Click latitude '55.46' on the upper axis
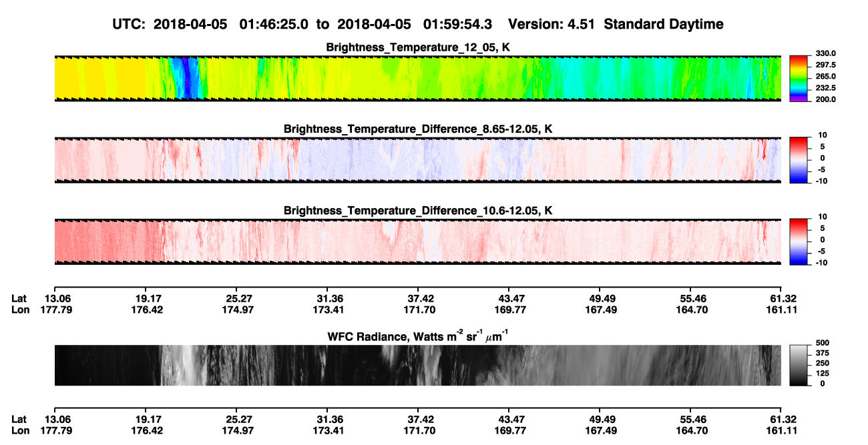This screenshot has width=868, height=445. click(x=692, y=298)
